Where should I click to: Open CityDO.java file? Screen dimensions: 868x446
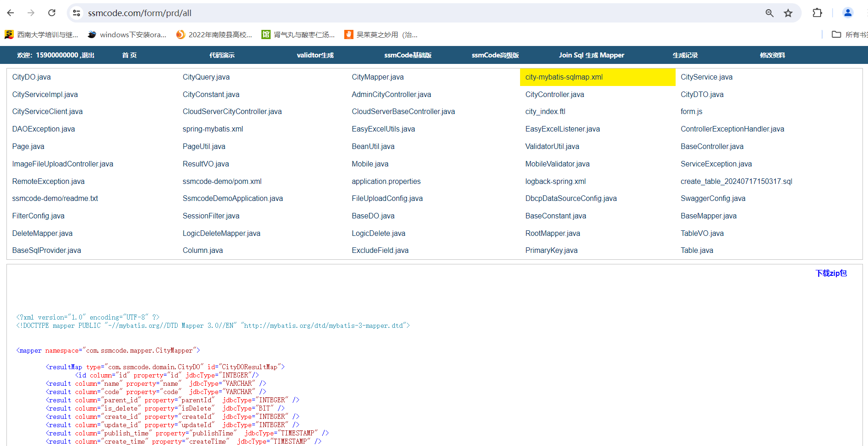click(x=31, y=77)
